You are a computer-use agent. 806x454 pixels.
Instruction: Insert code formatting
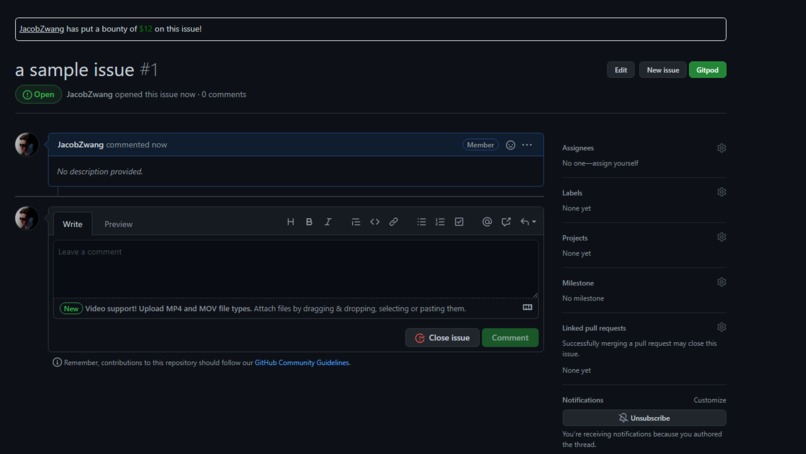pyautogui.click(x=375, y=222)
